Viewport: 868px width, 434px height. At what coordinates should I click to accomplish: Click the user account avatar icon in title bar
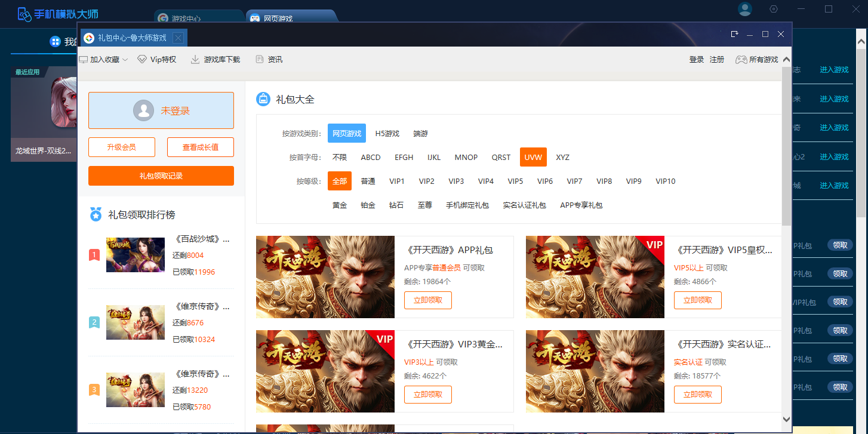[x=744, y=9]
